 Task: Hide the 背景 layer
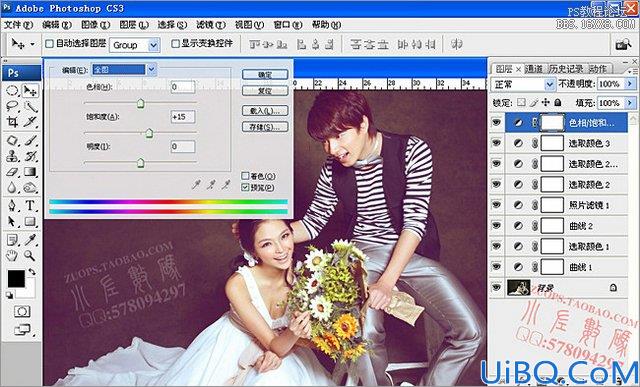pyautogui.click(x=496, y=287)
